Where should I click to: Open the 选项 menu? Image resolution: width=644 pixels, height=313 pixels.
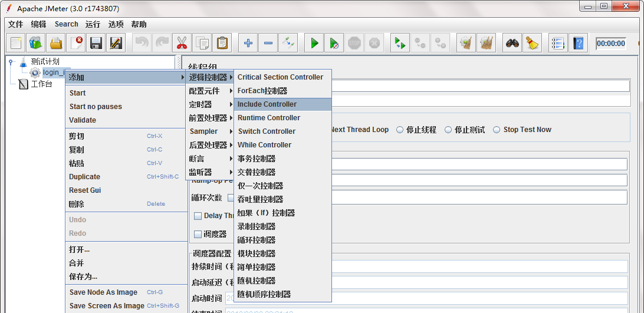pos(116,24)
